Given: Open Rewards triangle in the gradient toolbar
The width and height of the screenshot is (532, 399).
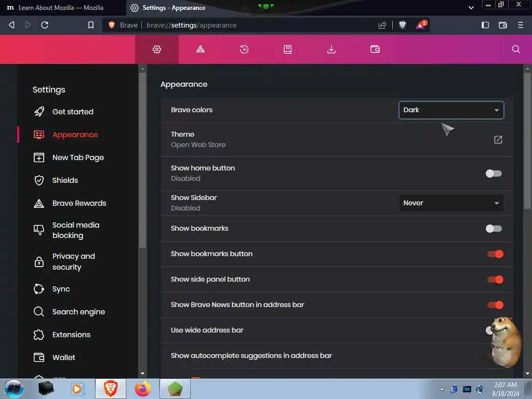Looking at the screenshot, I should (201, 49).
